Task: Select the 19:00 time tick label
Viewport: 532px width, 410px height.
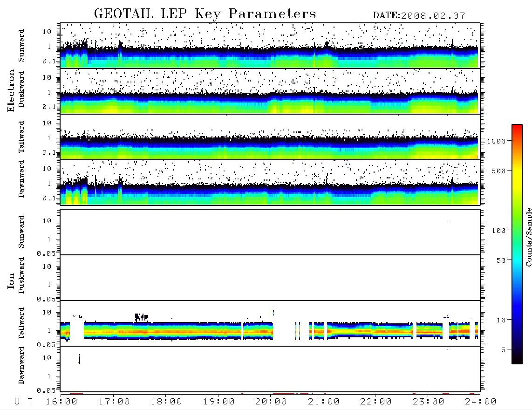Action: [219, 402]
